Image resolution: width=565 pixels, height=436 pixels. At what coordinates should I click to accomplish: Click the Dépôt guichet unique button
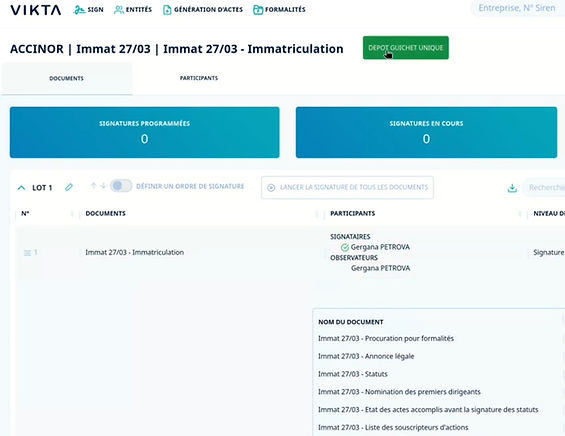click(406, 48)
